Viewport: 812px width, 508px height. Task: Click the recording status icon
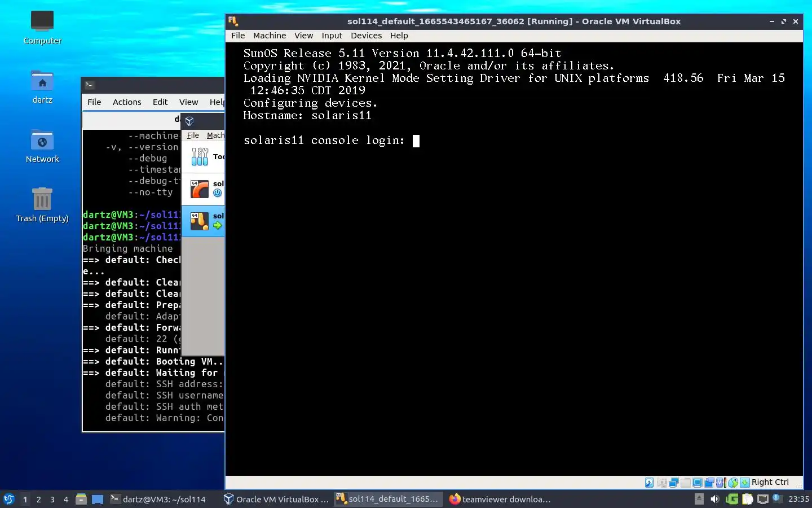point(709,483)
